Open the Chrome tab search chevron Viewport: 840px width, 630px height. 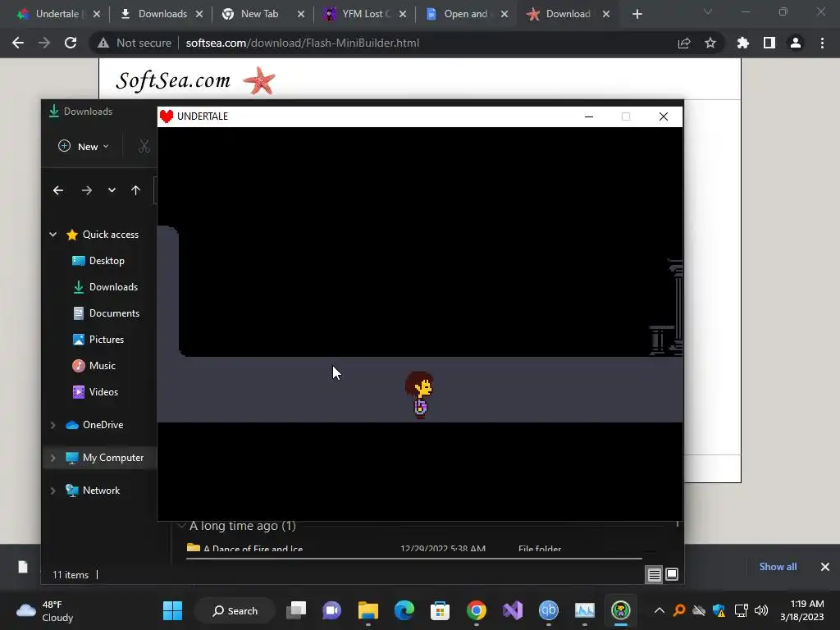tap(708, 11)
